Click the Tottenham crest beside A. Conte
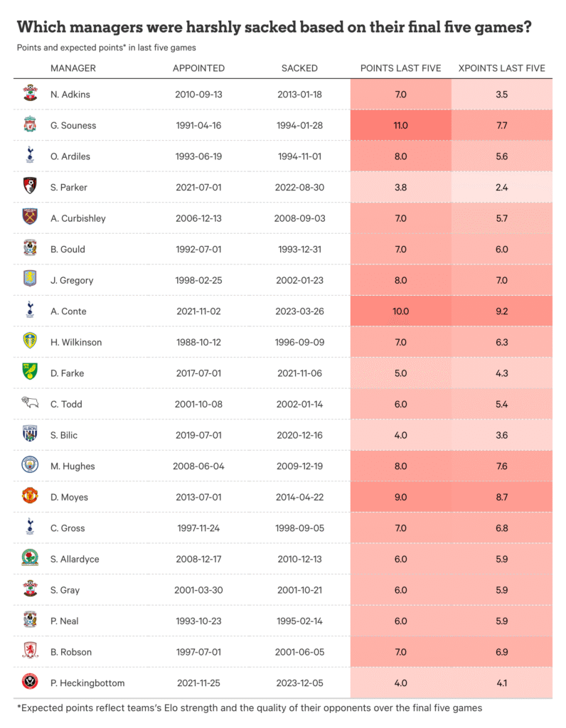 click(29, 310)
